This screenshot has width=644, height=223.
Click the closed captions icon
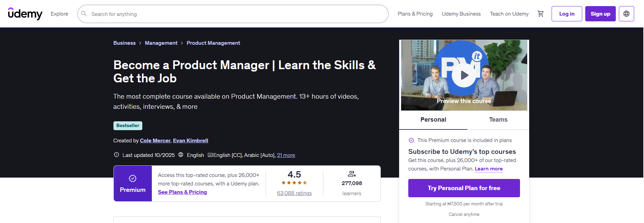pos(210,155)
